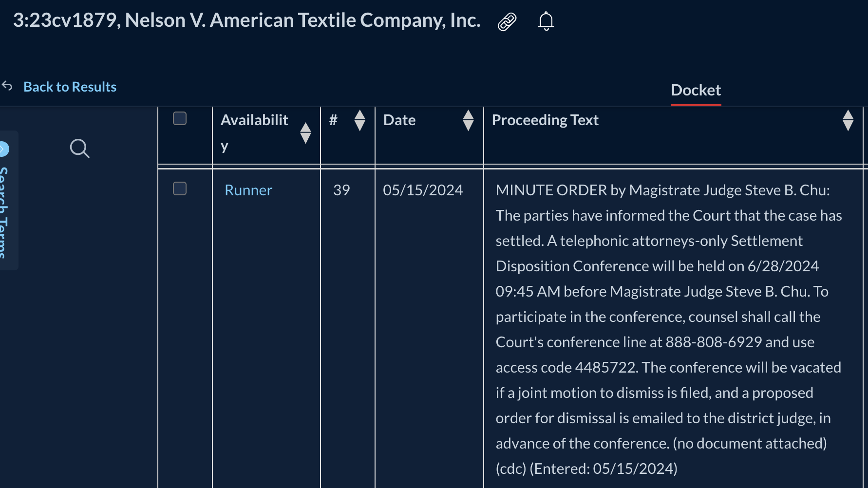Sort Proceeding Text descending with the down arrow
The height and width of the screenshot is (488, 868).
(x=848, y=126)
